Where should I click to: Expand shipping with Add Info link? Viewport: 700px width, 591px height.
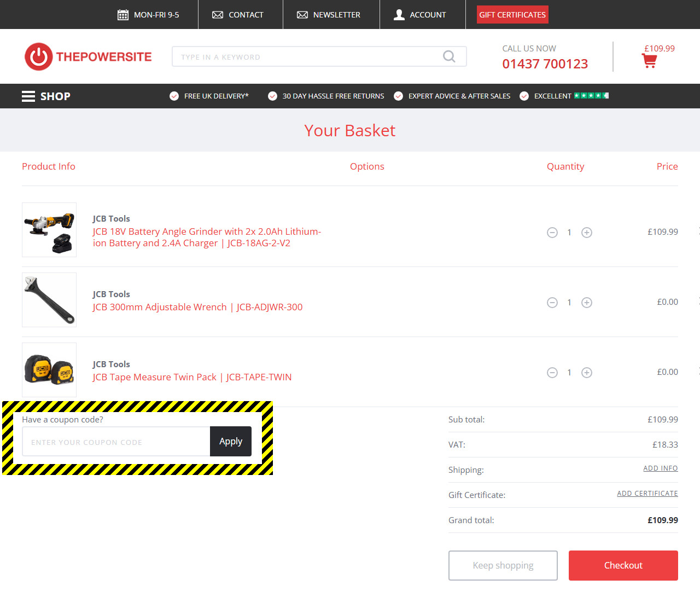tap(660, 468)
